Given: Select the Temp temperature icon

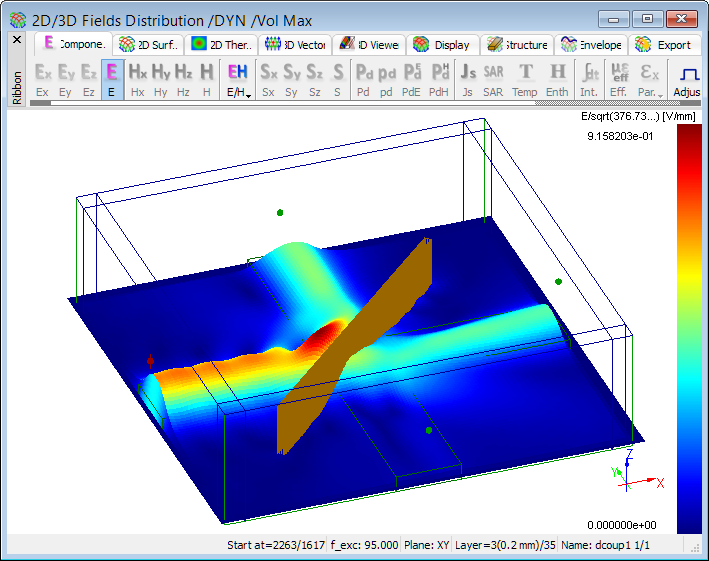Looking at the screenshot, I should [x=525, y=79].
